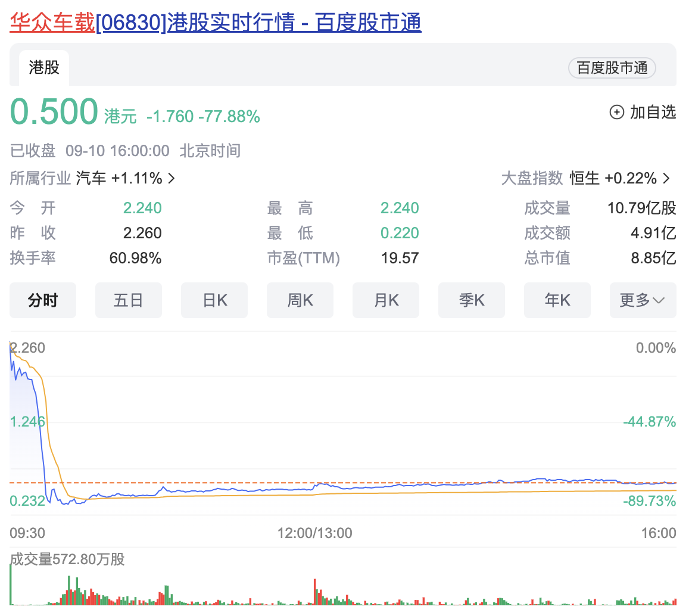The image size is (692, 616).
Task: Open the 汽车 industry link
Action: [x=91, y=178]
